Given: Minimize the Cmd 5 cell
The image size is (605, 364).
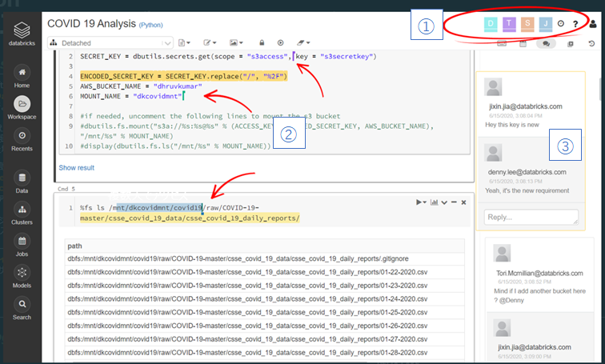Looking at the screenshot, I should pos(454,202).
